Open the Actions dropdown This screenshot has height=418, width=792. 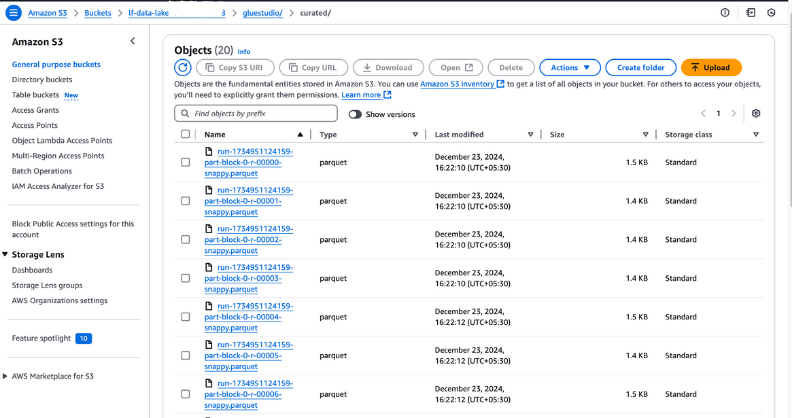click(x=570, y=67)
